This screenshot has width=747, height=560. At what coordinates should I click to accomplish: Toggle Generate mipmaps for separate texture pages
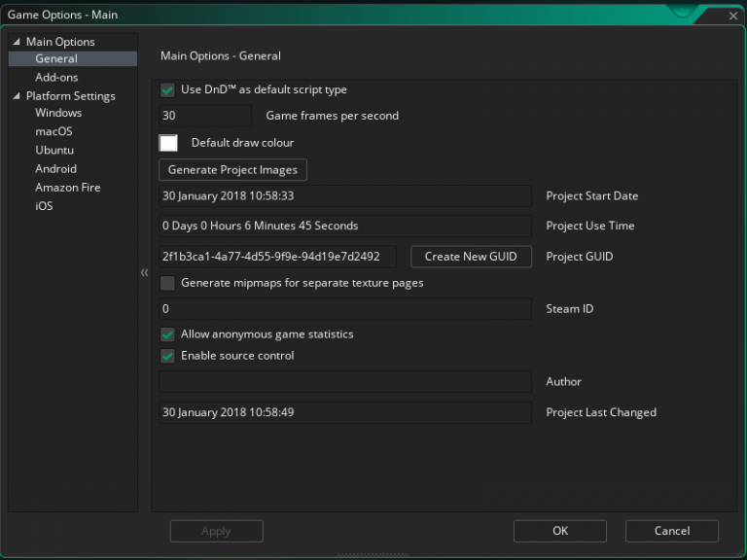tap(167, 283)
